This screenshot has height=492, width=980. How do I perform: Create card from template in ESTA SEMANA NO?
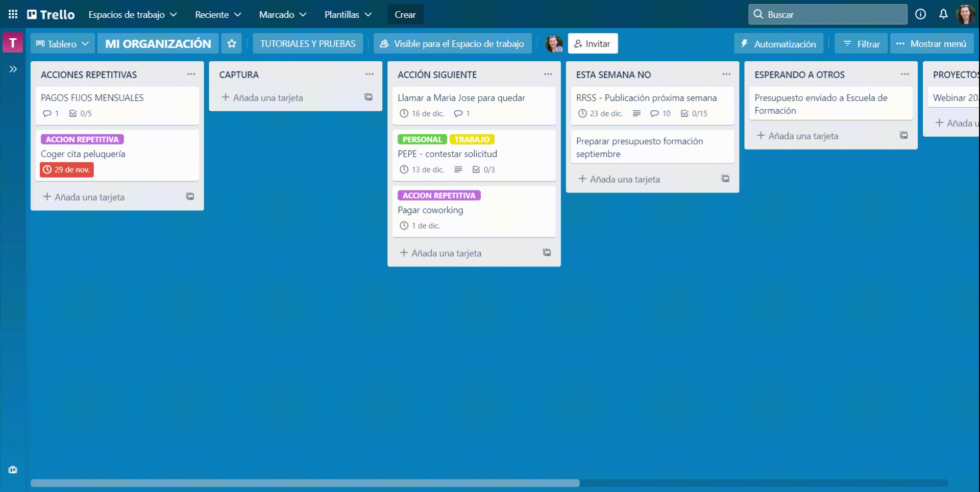coord(725,179)
